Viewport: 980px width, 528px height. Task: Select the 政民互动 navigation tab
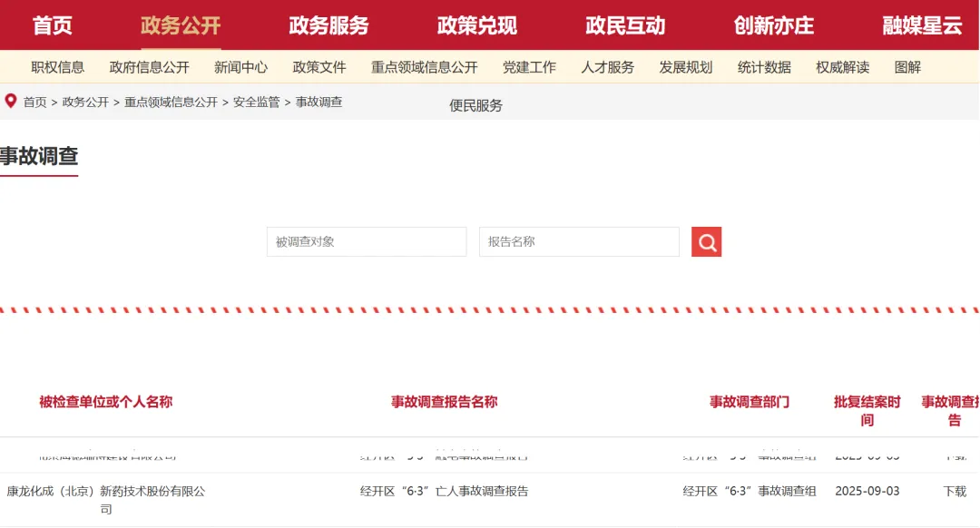tap(625, 25)
